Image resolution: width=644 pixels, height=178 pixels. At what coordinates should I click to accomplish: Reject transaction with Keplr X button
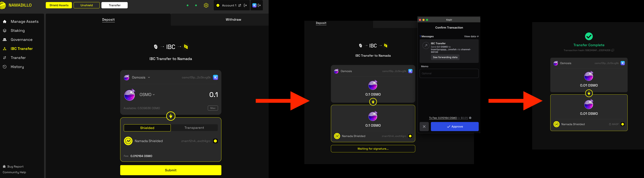pyautogui.click(x=424, y=127)
